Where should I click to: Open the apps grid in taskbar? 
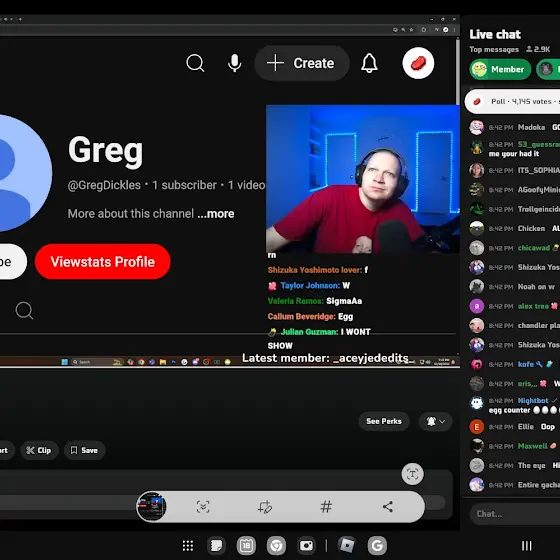pos(188,546)
